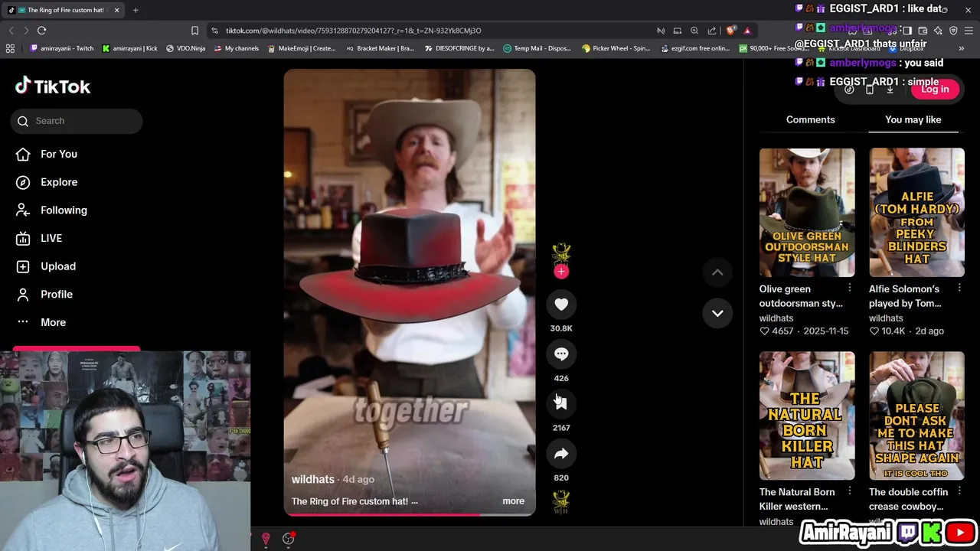Click the Log in button
This screenshot has width=980, height=551.
point(935,90)
